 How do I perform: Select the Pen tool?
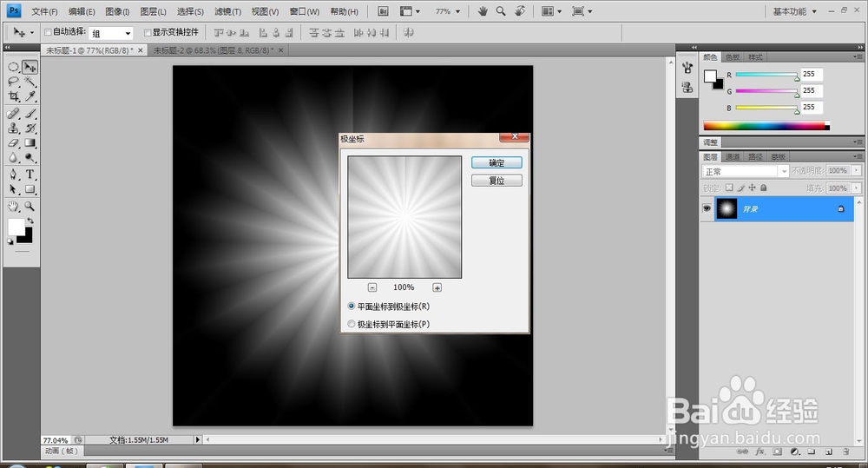pos(14,175)
